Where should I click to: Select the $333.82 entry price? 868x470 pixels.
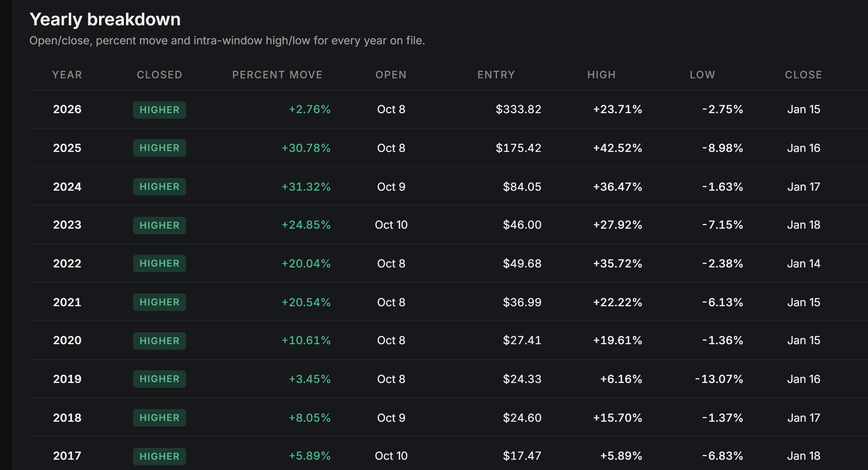click(518, 109)
